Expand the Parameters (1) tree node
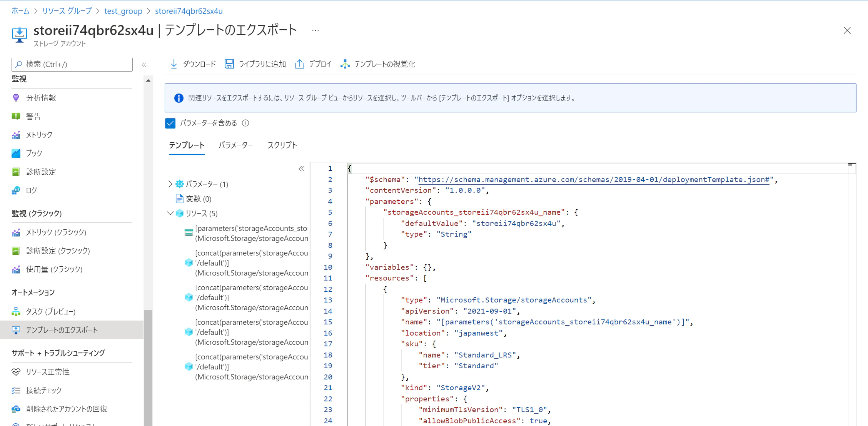Image resolution: width=868 pixels, height=426 pixels. (x=170, y=184)
